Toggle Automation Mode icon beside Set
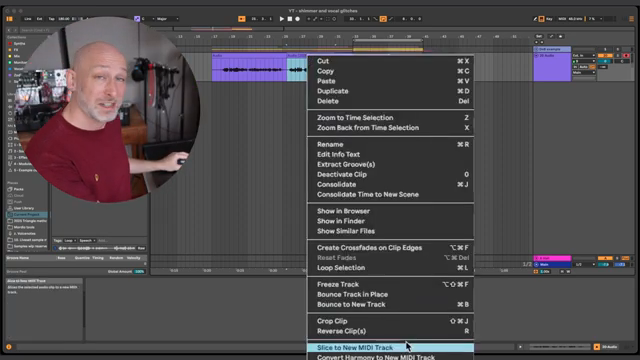The height and width of the screenshot is (360, 640). (x=551, y=36)
